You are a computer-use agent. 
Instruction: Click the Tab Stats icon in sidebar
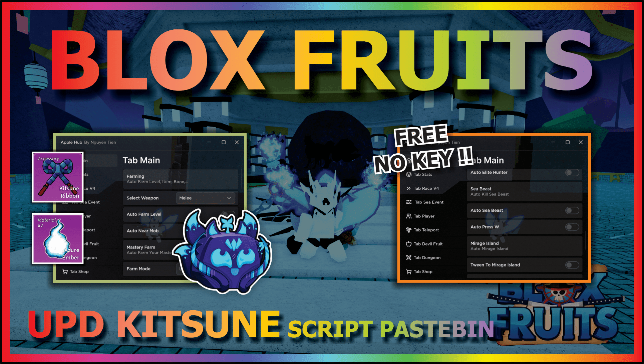tap(408, 174)
